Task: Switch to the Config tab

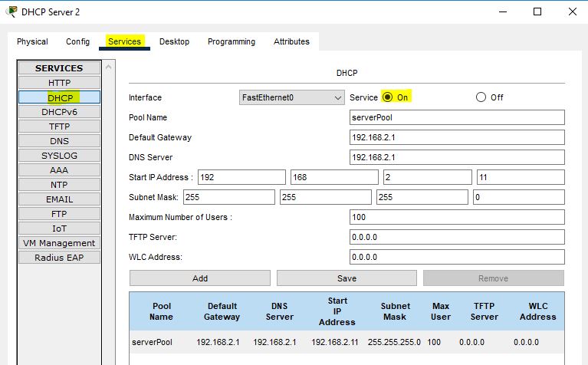Action: (x=77, y=41)
